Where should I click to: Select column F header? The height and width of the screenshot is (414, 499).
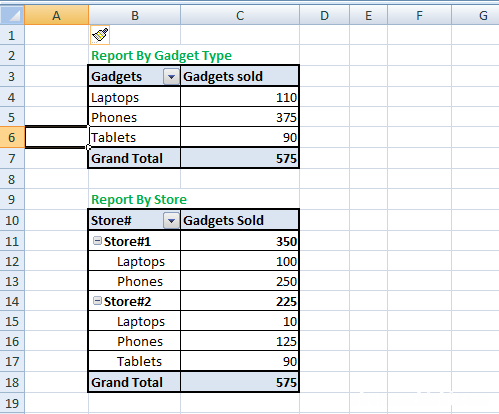(x=419, y=15)
